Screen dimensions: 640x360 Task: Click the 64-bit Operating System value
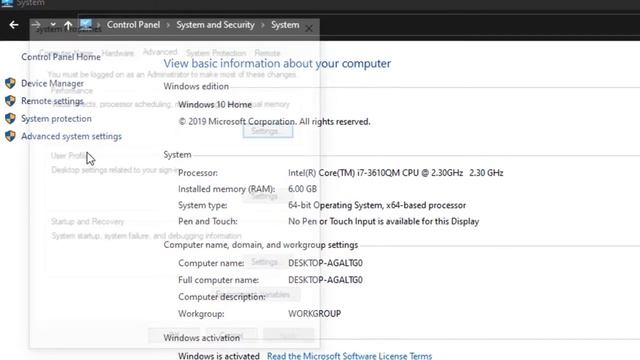pos(377,205)
